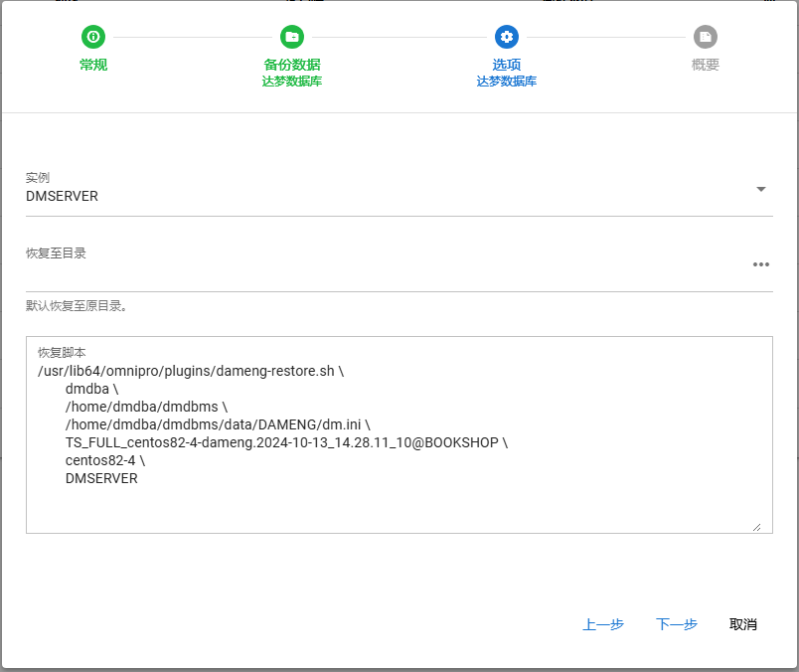Image resolution: width=799 pixels, height=672 pixels.
Task: Open directory browser via the ellipsis icon
Action: 761,264
